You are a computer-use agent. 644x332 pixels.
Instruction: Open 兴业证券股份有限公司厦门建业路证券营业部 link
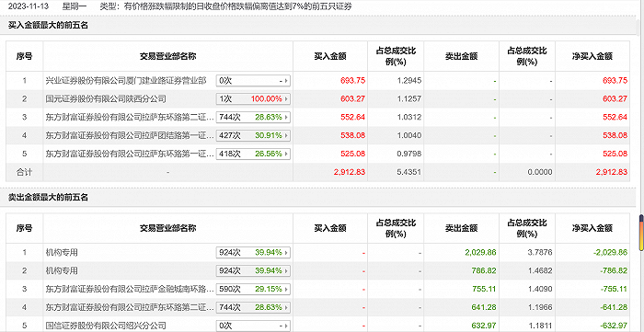pyautogui.click(x=126, y=81)
